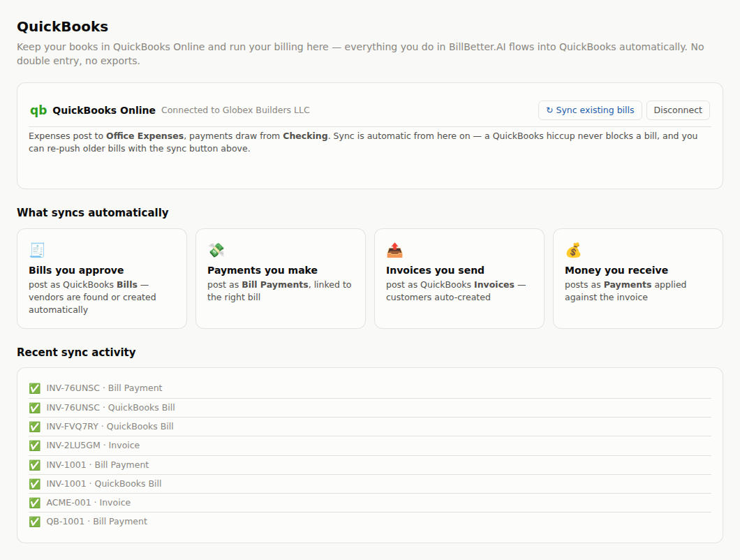Select the Payments you make card title
This screenshot has width=740, height=560.
[262, 270]
